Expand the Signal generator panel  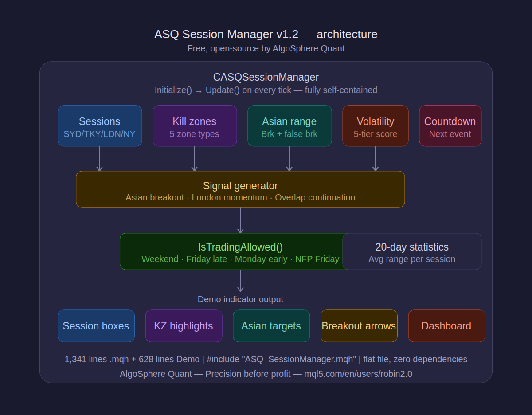pyautogui.click(x=240, y=189)
